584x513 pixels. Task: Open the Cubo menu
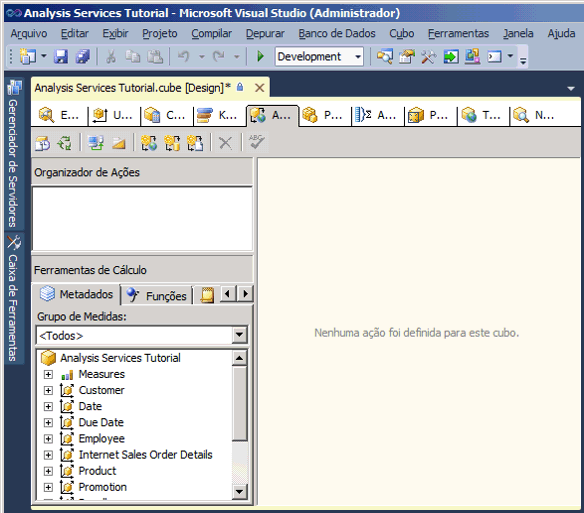(402, 34)
